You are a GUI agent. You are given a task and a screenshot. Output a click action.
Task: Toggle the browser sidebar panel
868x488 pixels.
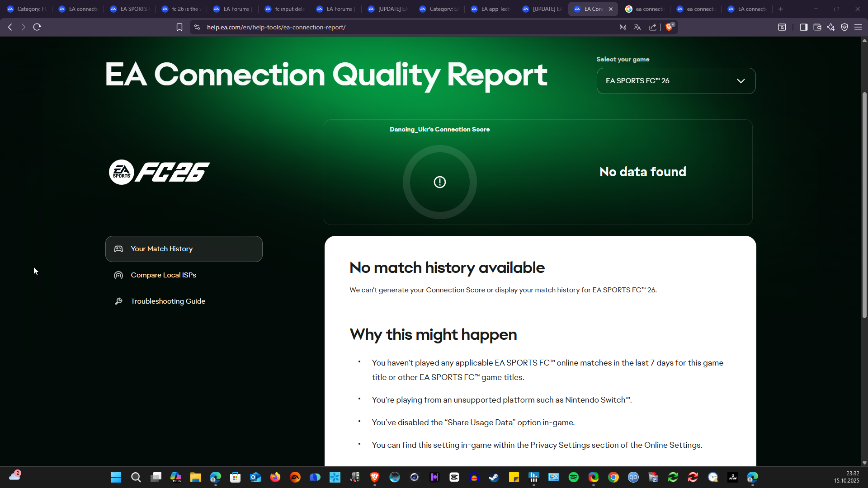[x=803, y=27]
